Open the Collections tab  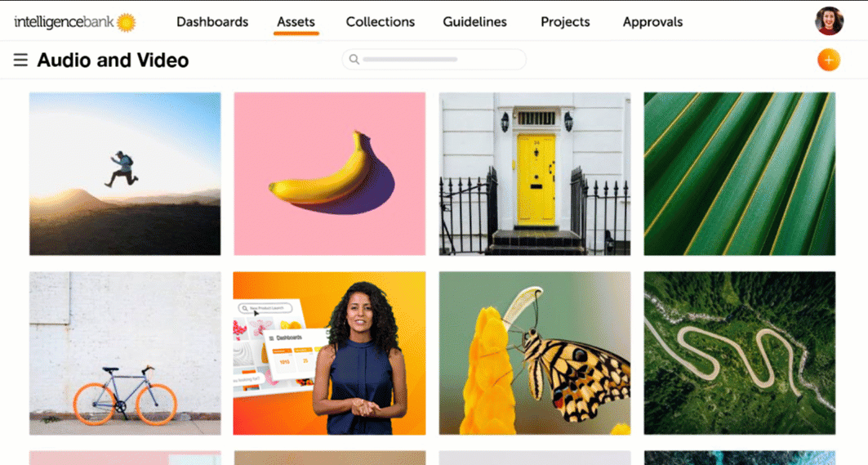tap(381, 22)
